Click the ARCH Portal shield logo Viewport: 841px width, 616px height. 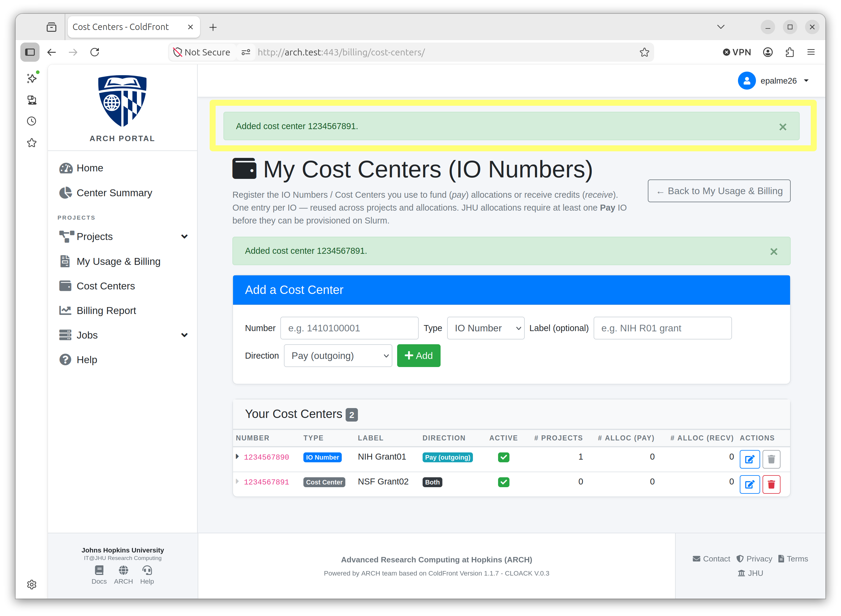(122, 101)
